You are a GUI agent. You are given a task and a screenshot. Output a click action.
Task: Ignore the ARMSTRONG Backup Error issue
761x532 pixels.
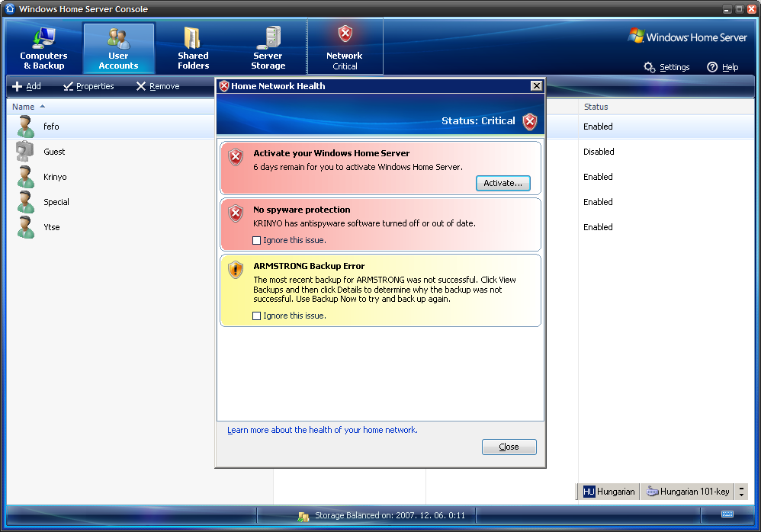pyautogui.click(x=257, y=316)
